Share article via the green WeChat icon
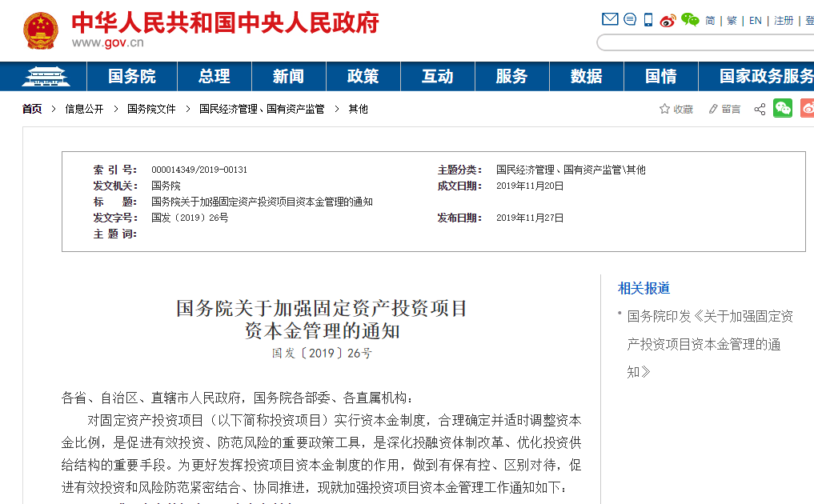This screenshot has width=814, height=504. pyautogui.click(x=784, y=108)
